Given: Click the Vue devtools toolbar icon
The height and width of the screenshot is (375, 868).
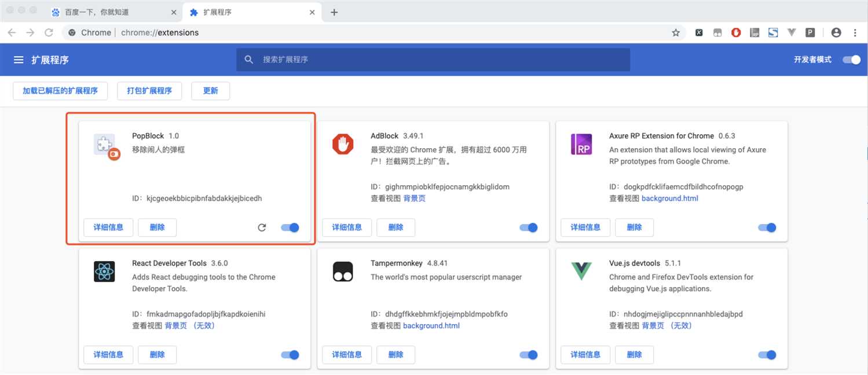Looking at the screenshot, I should point(792,33).
